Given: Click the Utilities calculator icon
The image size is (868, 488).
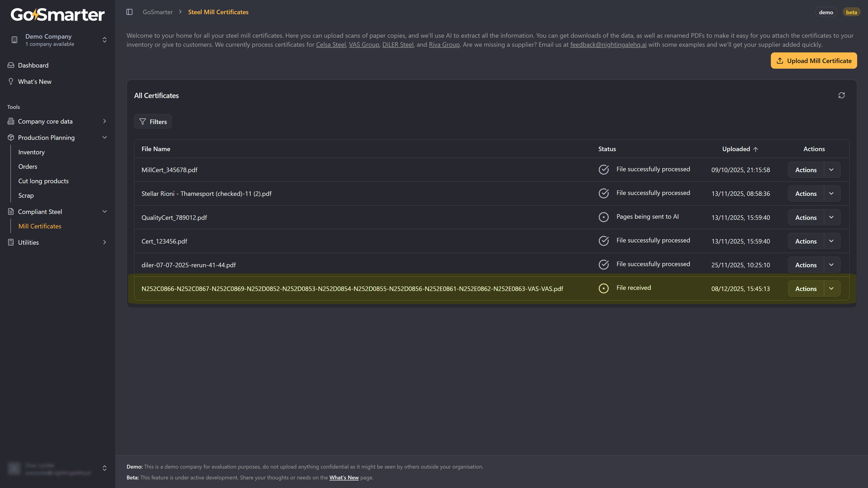Looking at the screenshot, I should coord(11,242).
